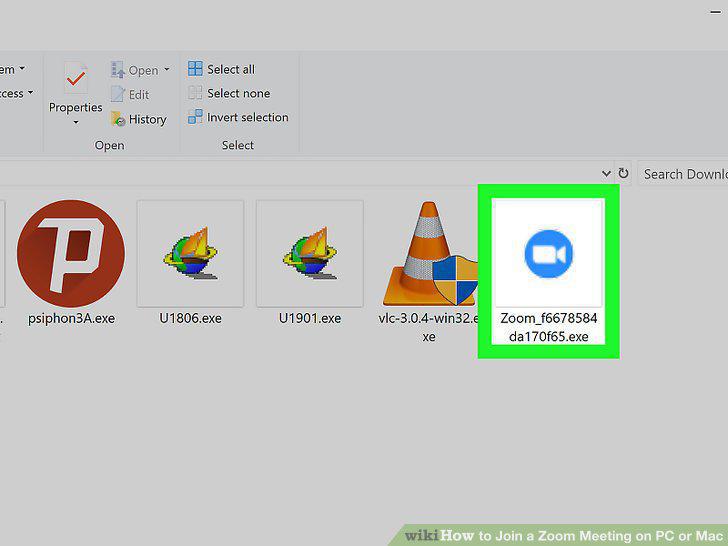
Task: Expand the Open dropdown arrow
Action: point(167,70)
